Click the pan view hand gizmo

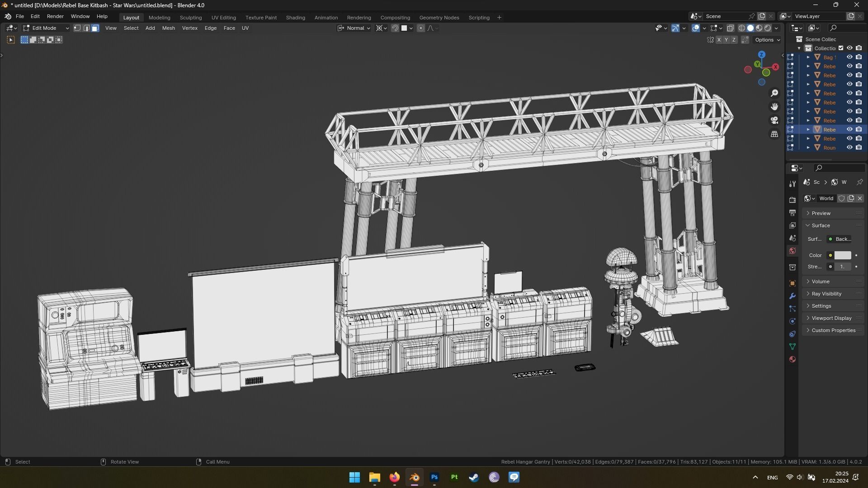[774, 107]
